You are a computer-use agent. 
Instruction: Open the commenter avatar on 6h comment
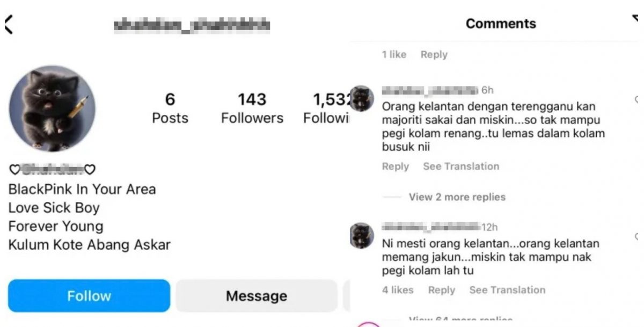coord(362,99)
